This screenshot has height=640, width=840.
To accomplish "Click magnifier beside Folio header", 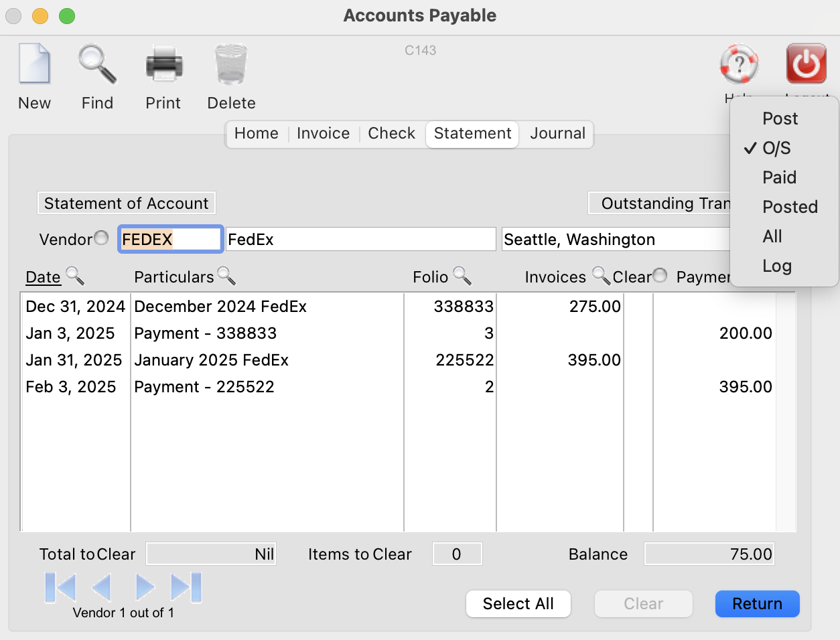I will click(x=462, y=276).
